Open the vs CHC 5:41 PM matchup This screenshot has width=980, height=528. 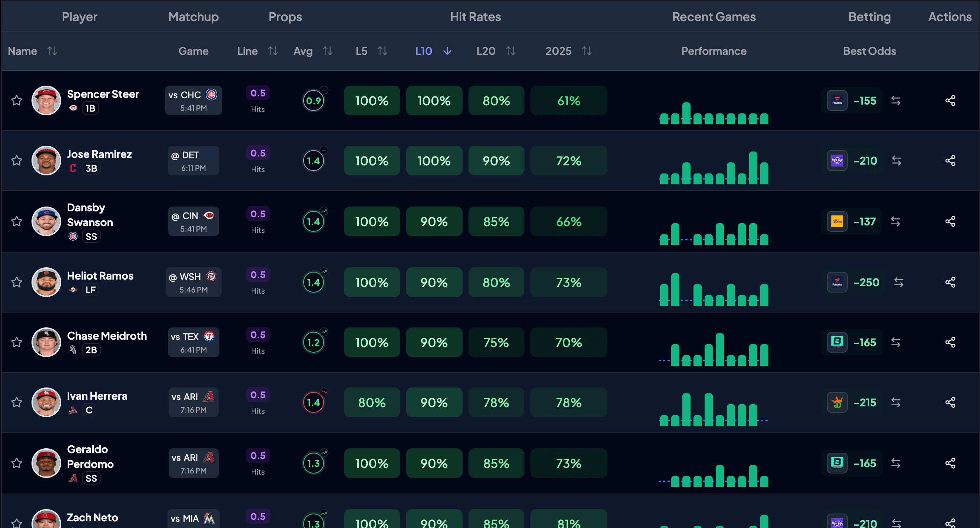(193, 100)
